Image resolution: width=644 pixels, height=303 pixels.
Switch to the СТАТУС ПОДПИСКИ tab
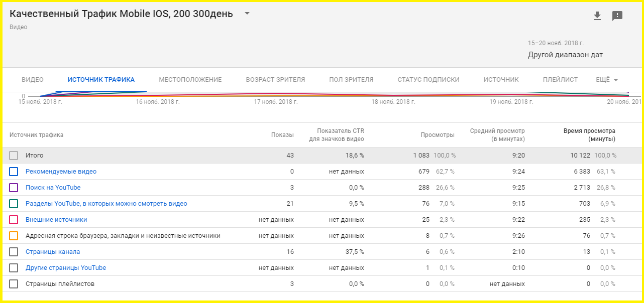(428, 80)
